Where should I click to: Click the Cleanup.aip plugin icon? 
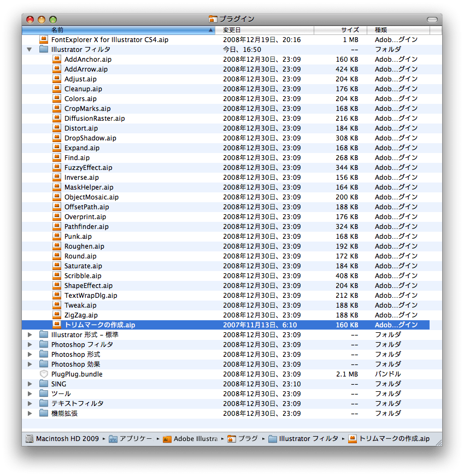(x=57, y=89)
